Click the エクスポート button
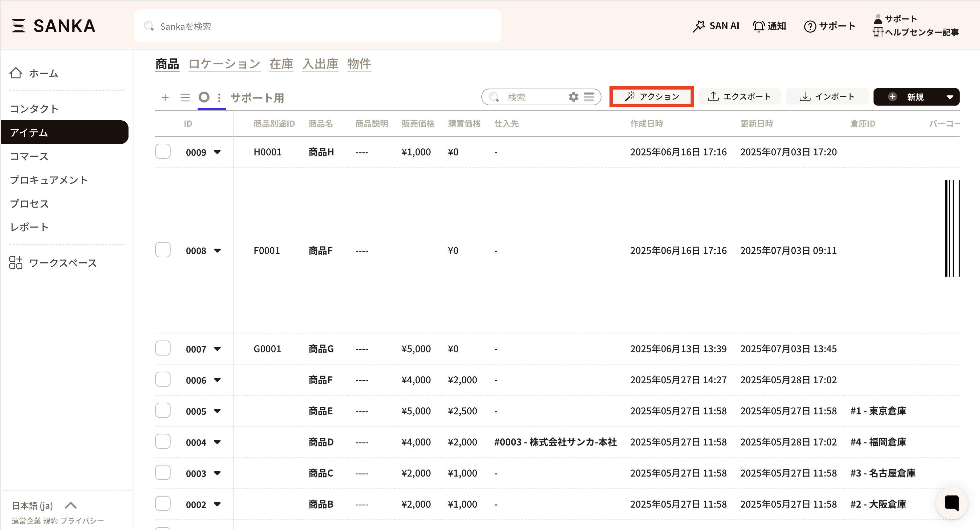The image size is (980, 530). click(739, 97)
